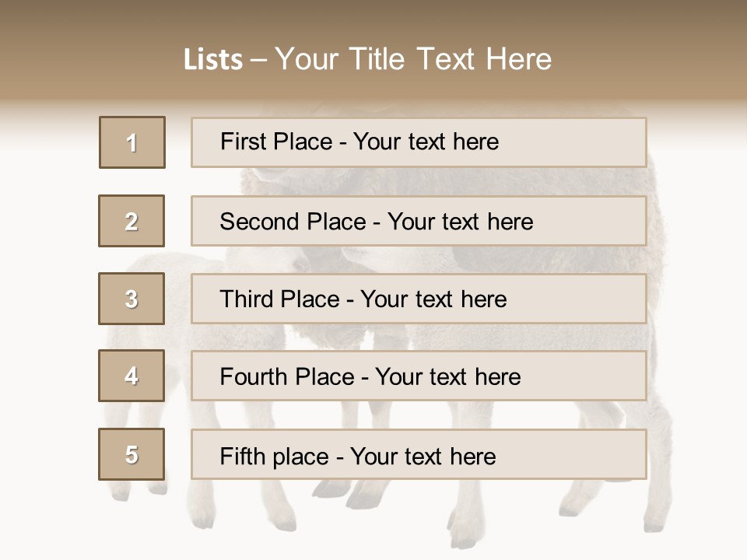Select the Third Place text bar
The width and height of the screenshot is (747, 560).
point(419,299)
